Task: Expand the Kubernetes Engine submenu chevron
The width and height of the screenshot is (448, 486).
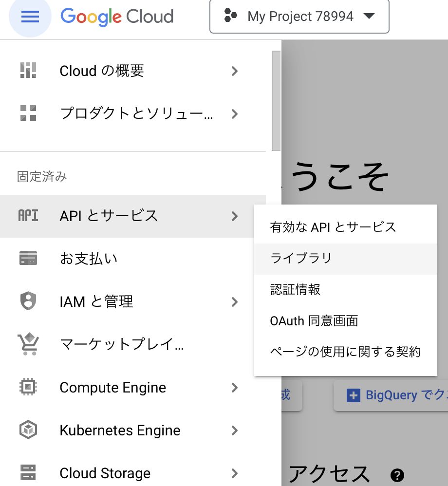Action: coord(235,430)
